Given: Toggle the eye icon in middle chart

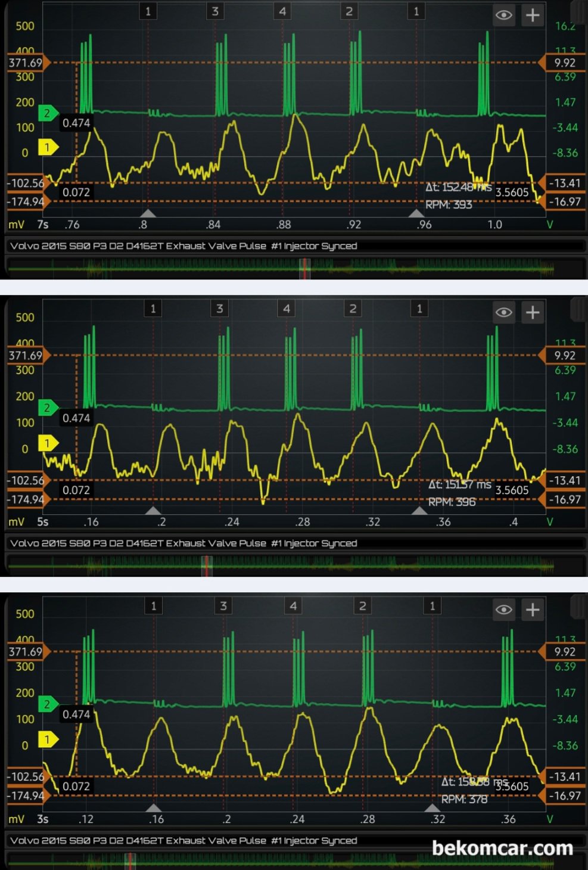Looking at the screenshot, I should coord(504,312).
